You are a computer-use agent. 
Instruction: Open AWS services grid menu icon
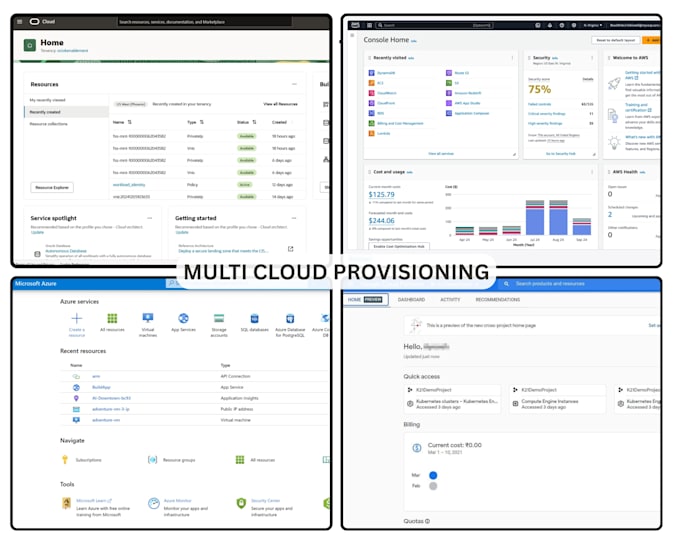pos(369,25)
